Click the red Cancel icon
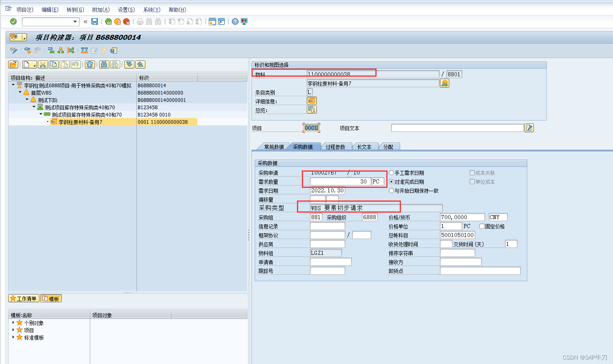613x364 pixels. click(126, 22)
